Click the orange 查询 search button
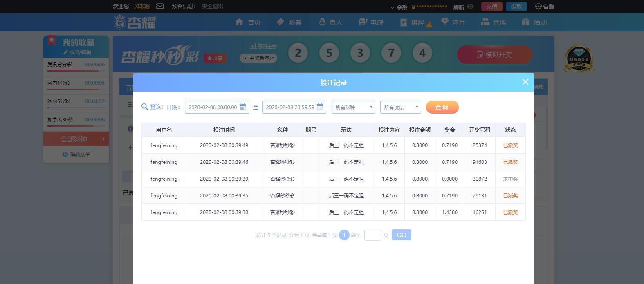The width and height of the screenshot is (644, 284). (442, 107)
